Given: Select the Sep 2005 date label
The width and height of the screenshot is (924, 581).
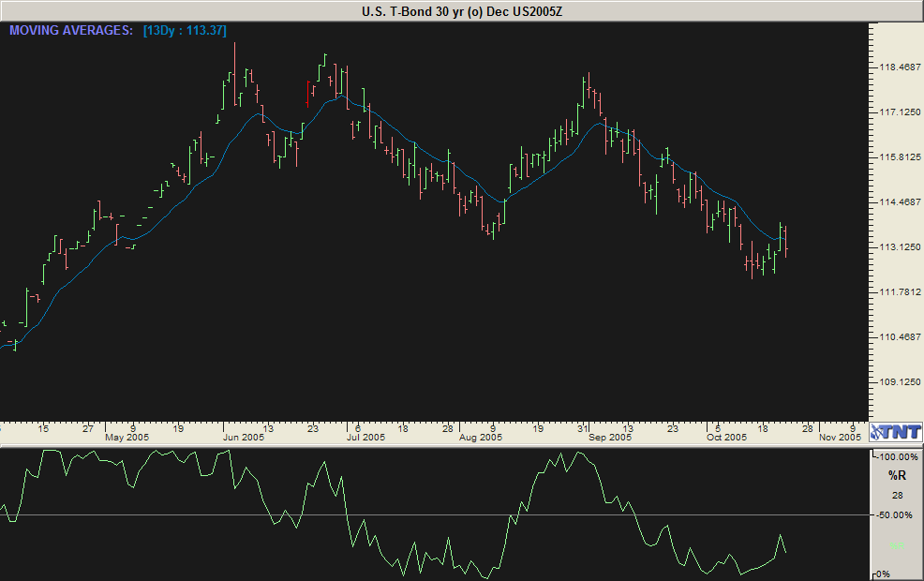Looking at the screenshot, I should [x=610, y=437].
